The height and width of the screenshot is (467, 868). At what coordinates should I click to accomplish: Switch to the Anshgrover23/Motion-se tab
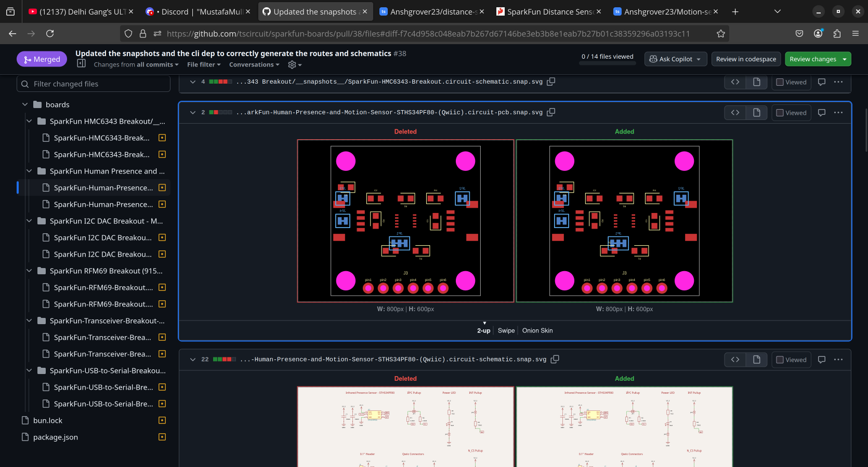pos(666,11)
